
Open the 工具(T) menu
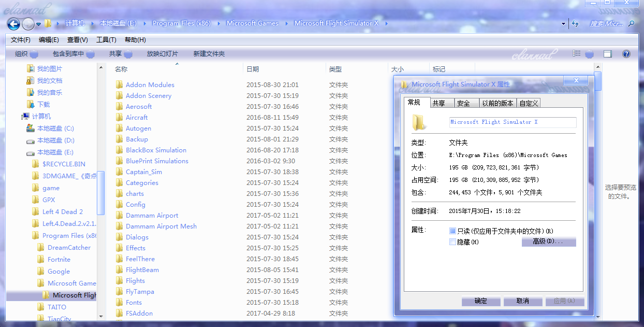[106, 40]
